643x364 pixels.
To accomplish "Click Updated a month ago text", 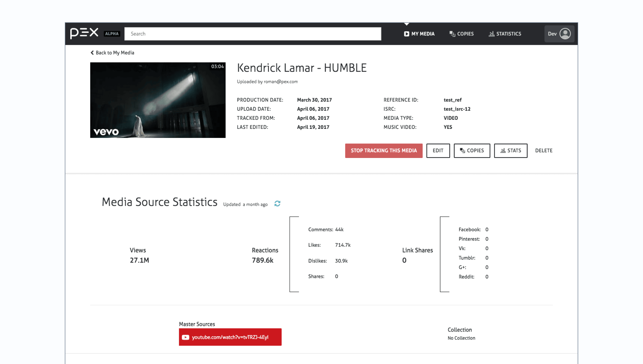I will click(245, 204).
